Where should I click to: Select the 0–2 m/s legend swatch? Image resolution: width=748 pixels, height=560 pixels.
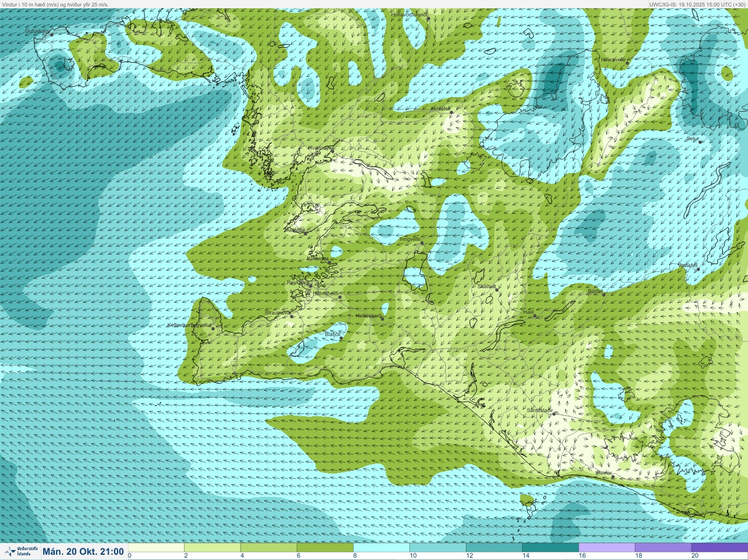pyautogui.click(x=157, y=548)
